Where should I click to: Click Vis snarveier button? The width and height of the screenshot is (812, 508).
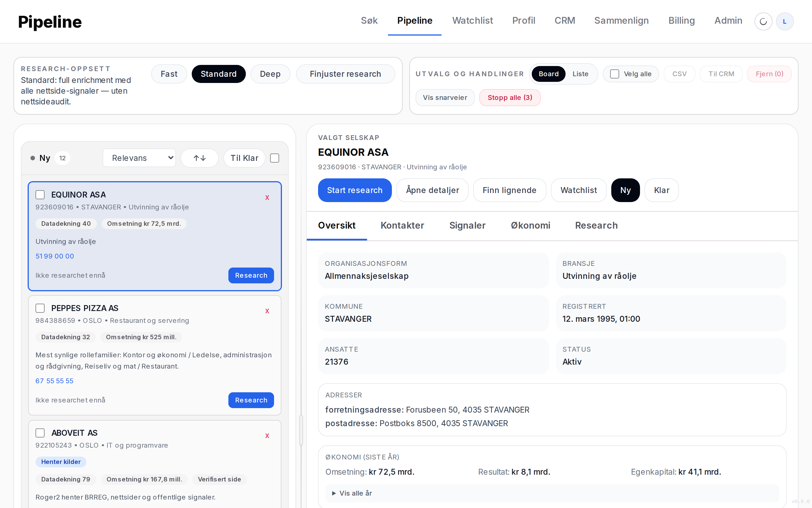[445, 98]
